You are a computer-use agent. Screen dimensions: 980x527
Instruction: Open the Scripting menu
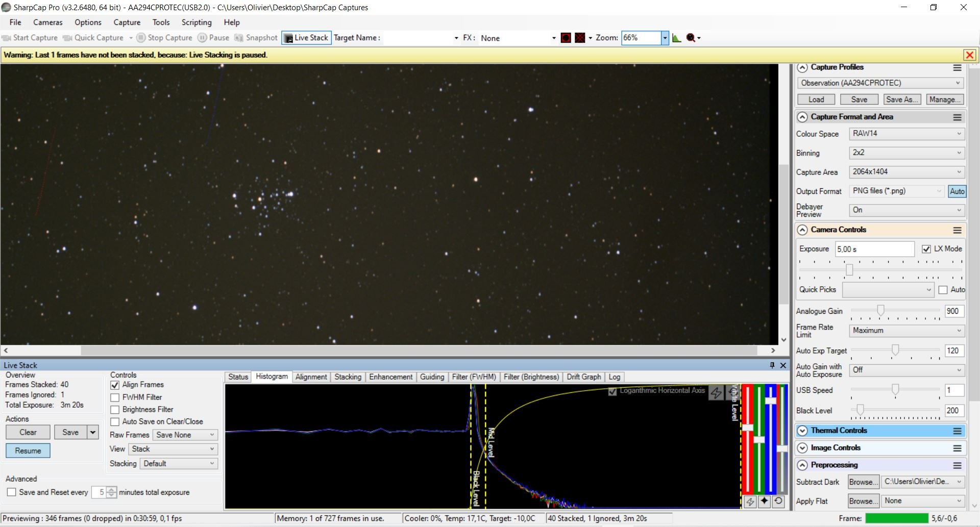[x=197, y=22]
